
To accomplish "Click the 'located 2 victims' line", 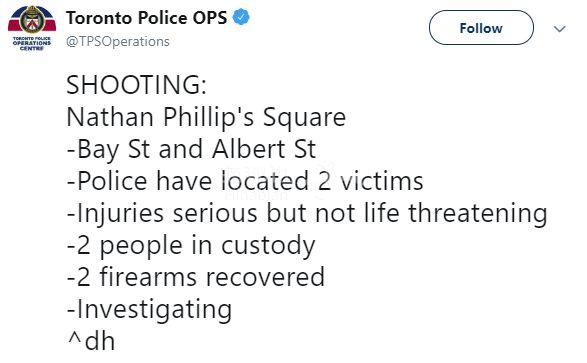I will tap(245, 181).
